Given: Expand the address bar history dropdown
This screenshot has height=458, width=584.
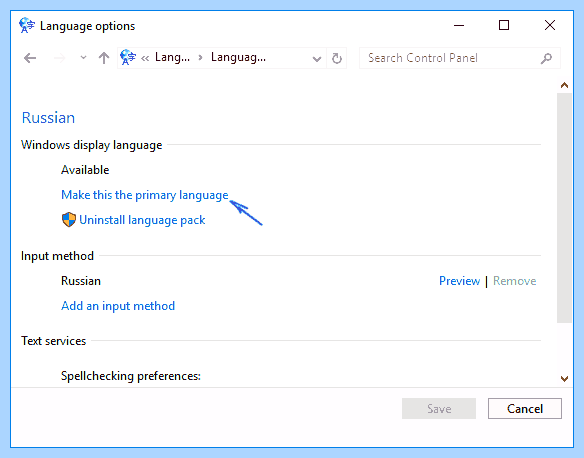Looking at the screenshot, I should [317, 59].
